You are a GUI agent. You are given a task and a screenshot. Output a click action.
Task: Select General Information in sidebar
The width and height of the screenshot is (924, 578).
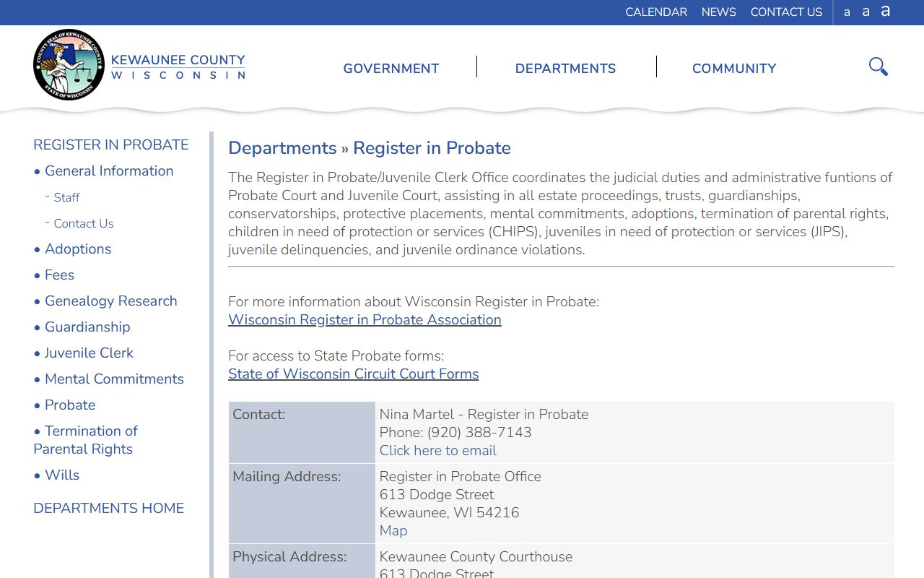(109, 171)
